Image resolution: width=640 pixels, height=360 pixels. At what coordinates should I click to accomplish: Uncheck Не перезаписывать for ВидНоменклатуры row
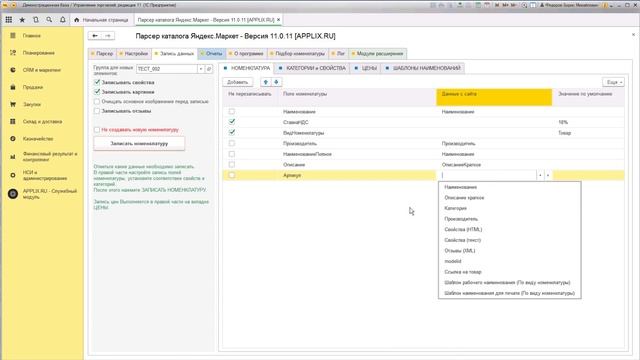tap(232, 133)
